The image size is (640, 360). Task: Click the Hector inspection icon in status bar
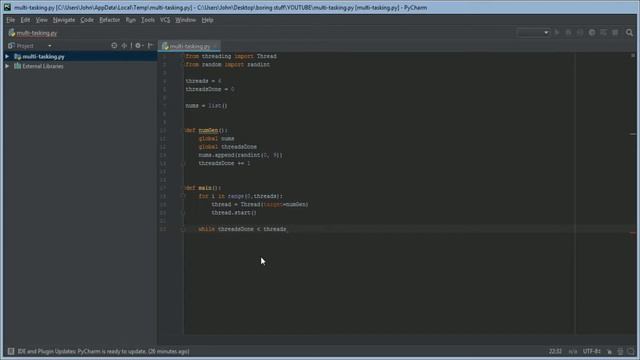point(620,351)
